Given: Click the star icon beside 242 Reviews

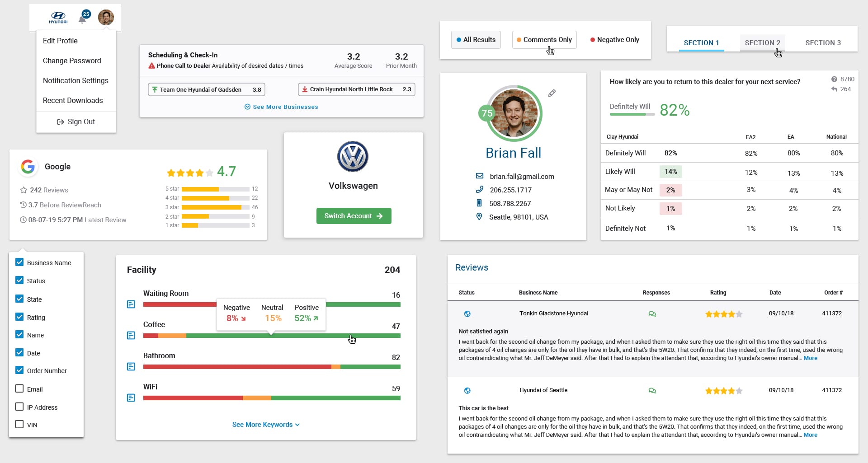Looking at the screenshot, I should (24, 190).
